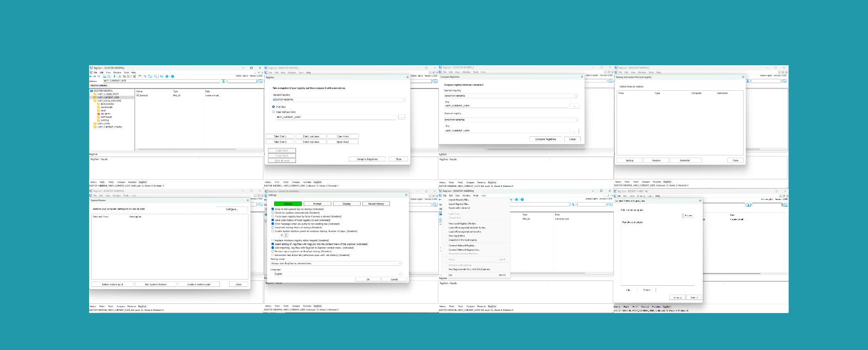Switch to the Recent History tab in Settings
This screenshot has height=350, width=868.
click(376, 204)
